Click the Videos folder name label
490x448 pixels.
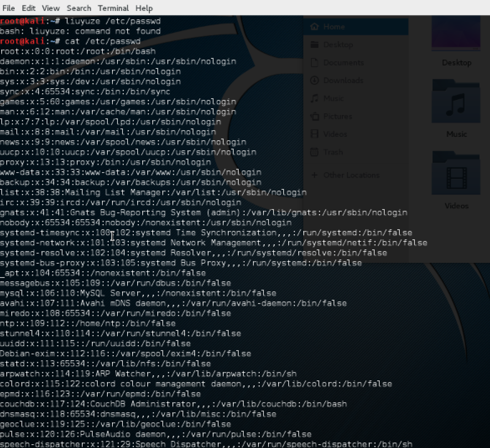click(456, 206)
